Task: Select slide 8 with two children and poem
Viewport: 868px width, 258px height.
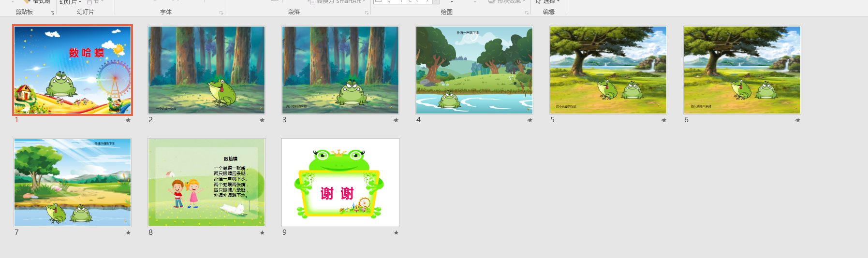Action: tap(206, 183)
